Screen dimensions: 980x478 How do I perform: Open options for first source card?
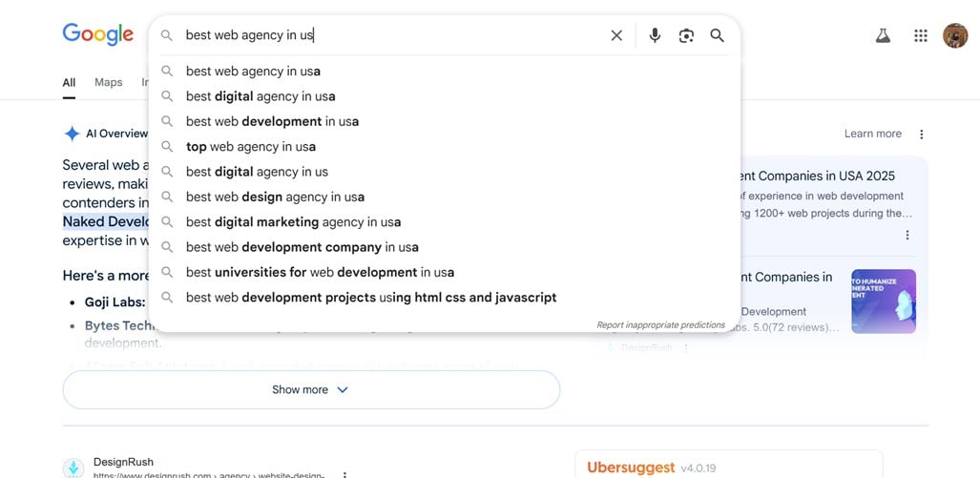click(907, 235)
